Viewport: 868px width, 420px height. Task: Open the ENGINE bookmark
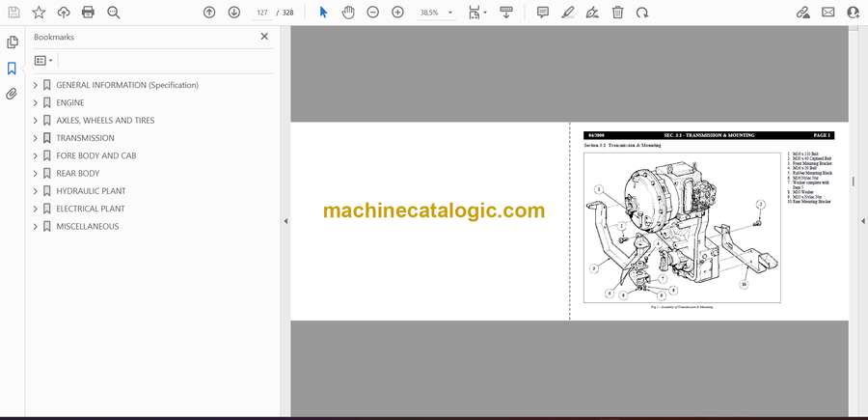click(69, 102)
